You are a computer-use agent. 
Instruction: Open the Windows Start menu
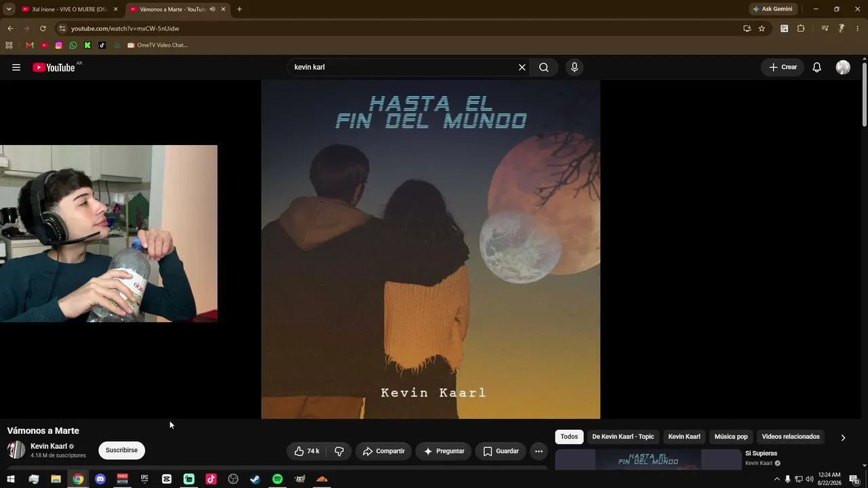[11, 479]
